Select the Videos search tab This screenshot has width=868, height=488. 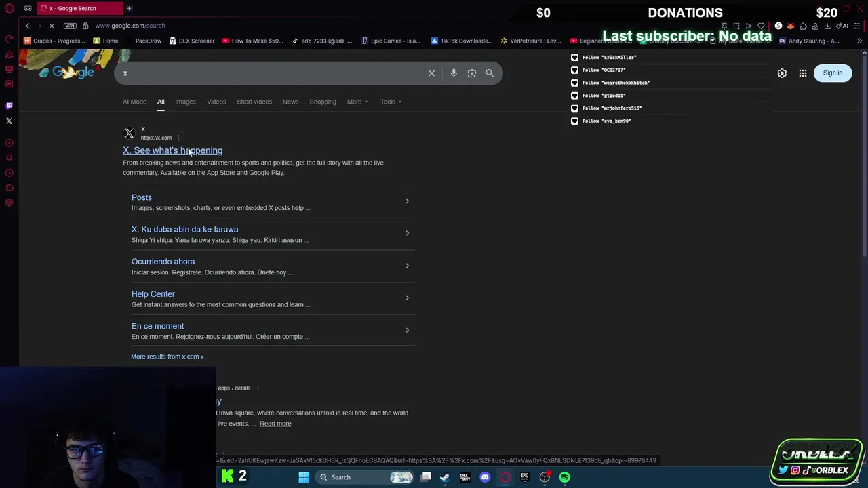click(x=216, y=102)
